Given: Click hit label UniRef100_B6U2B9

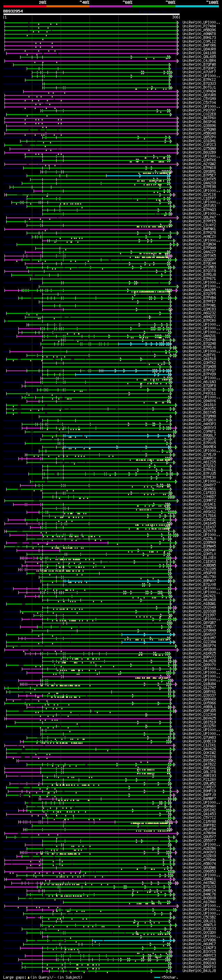Looking at the screenshot, I should pyautogui.click(x=199, y=153).
